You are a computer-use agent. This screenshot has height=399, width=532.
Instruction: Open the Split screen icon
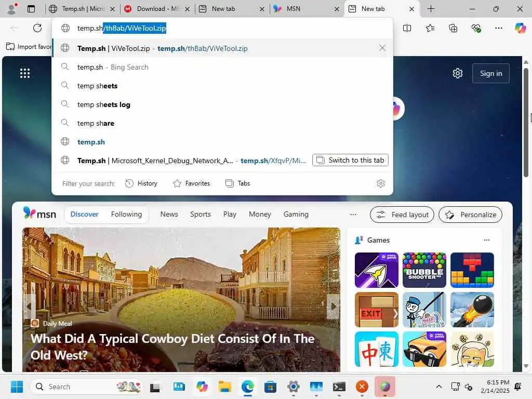[x=407, y=28]
